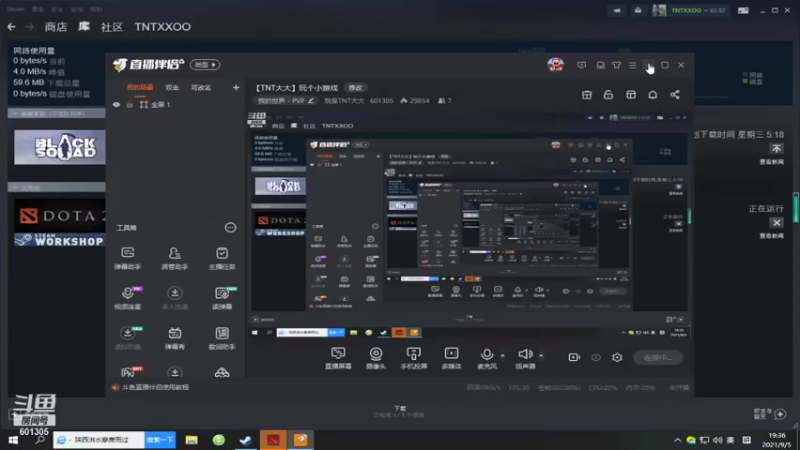Expand microphone options arrow
The image size is (800, 450).
click(x=503, y=356)
